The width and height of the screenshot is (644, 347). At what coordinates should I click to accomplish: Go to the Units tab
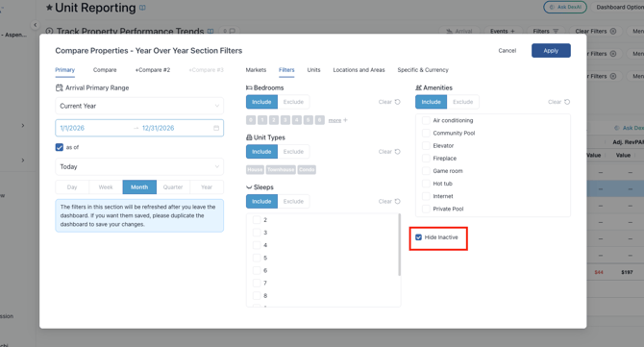(x=313, y=70)
